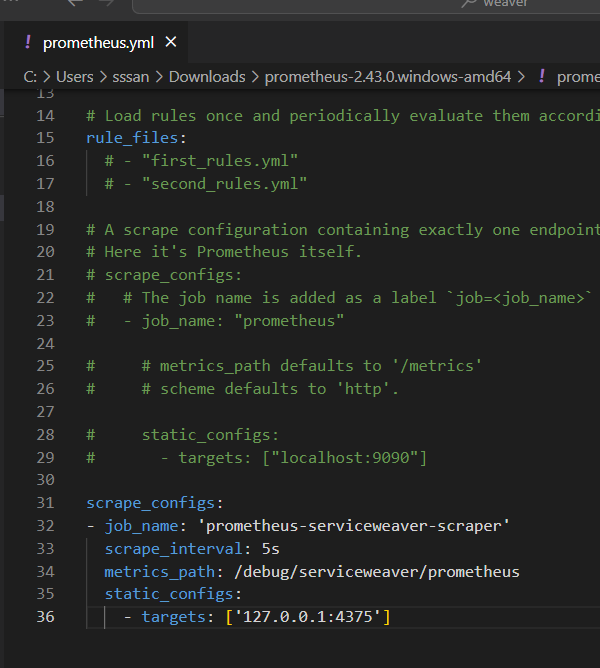This screenshot has height=668, width=600.
Task: Click line number 31 in the gutter
Action: [45, 503]
